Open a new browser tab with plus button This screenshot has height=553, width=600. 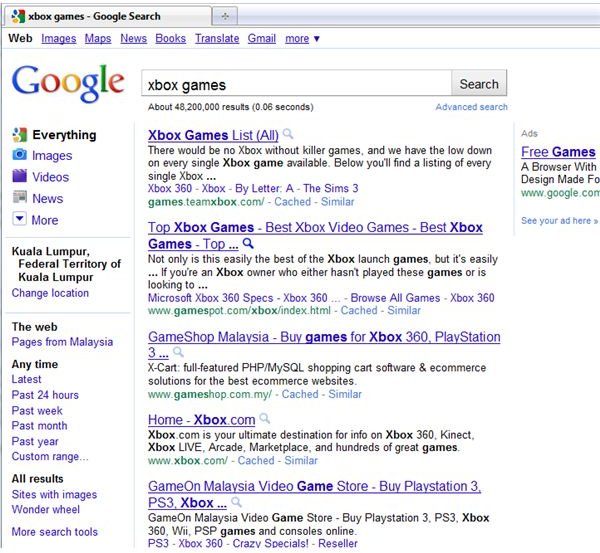(x=225, y=16)
